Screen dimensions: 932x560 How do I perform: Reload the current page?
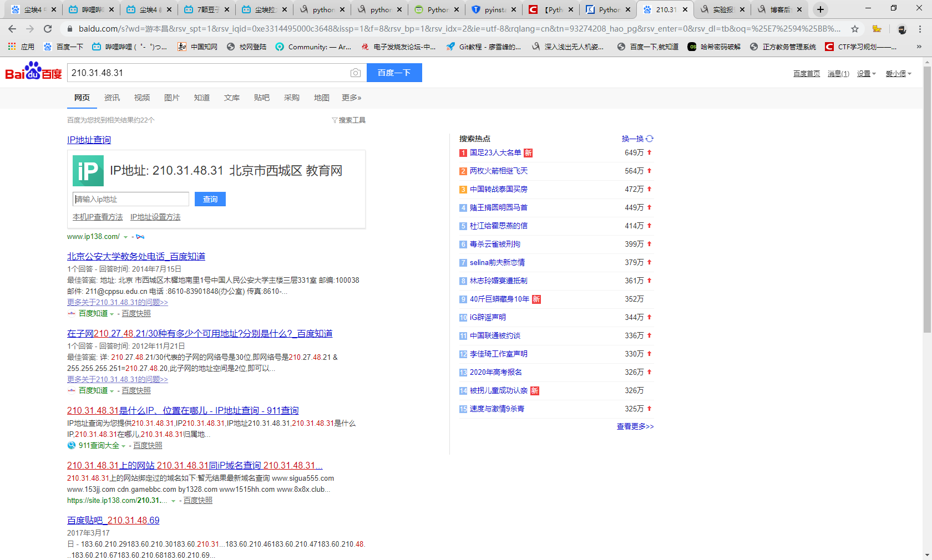pyautogui.click(x=48, y=29)
